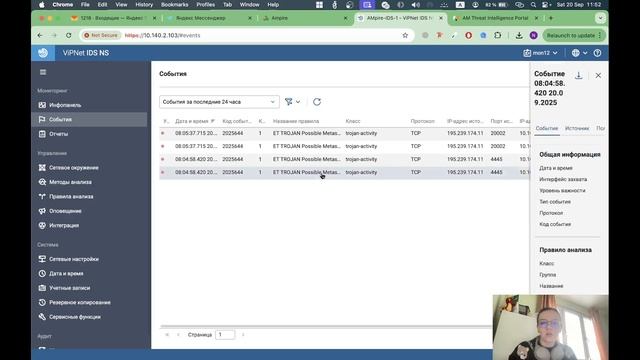Screen dimensions: 640x360
Task: Click the browser address bar URL
Action: 162,36
